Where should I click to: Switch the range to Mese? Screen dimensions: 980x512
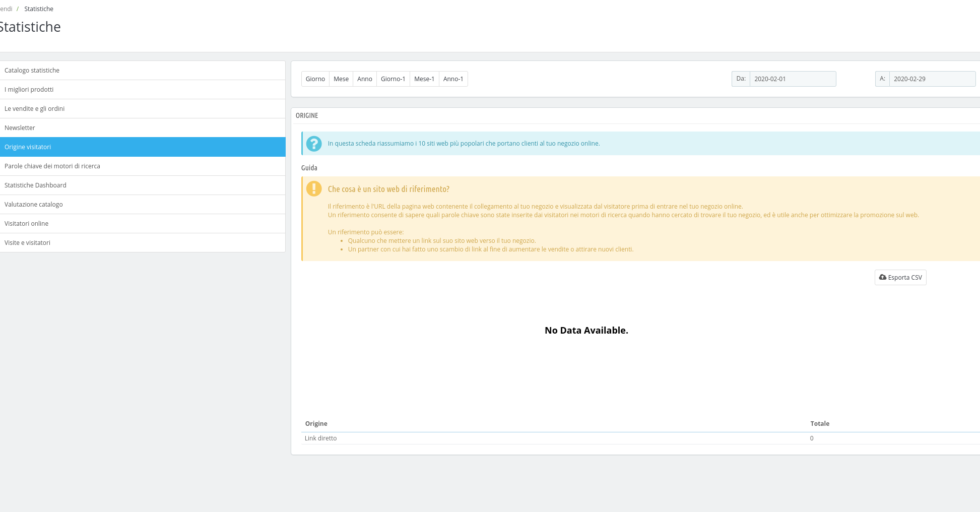(x=341, y=79)
